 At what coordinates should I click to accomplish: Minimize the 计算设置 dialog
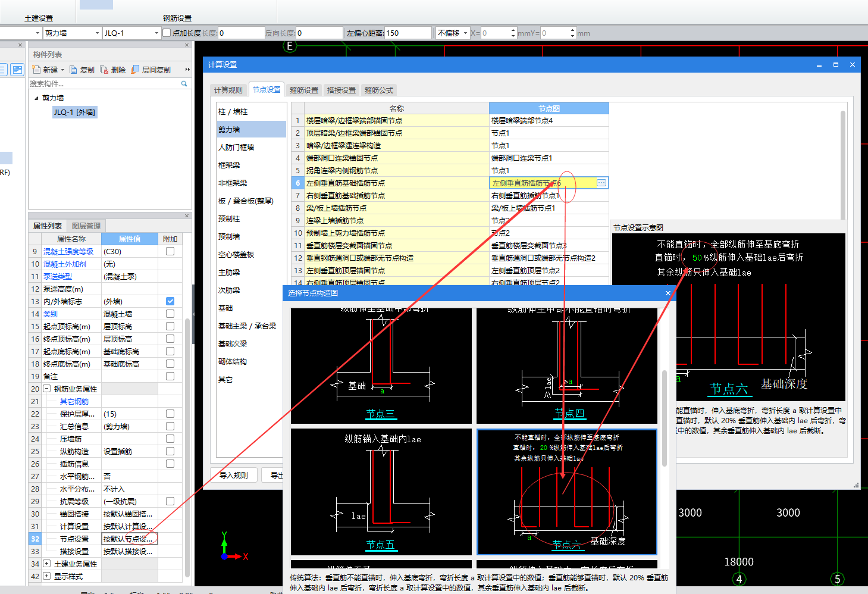[819, 64]
